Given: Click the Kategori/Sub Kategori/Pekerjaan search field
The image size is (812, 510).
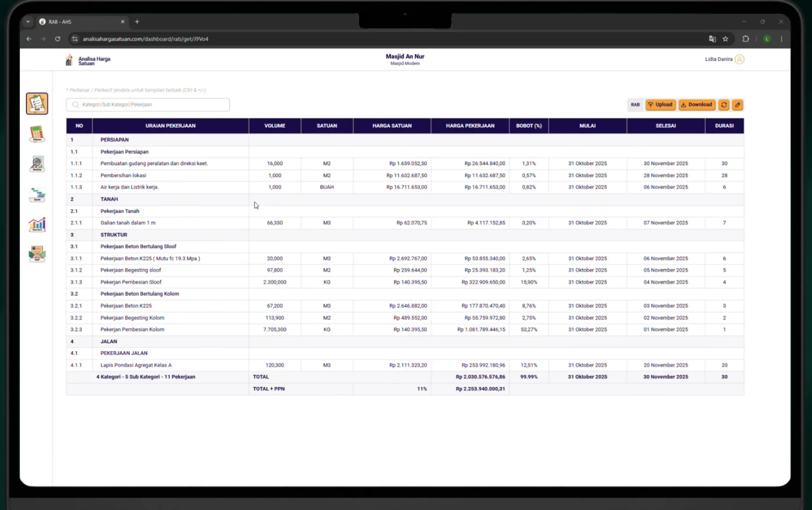Looking at the screenshot, I should pyautogui.click(x=148, y=105).
